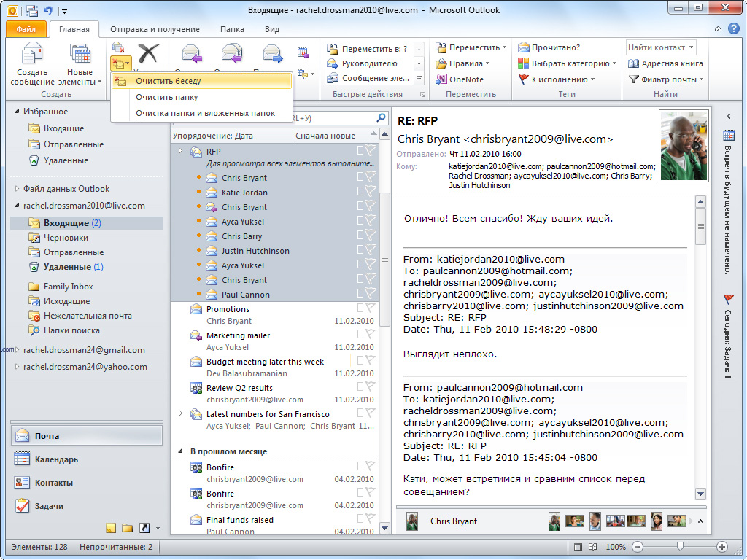
Task: Select quick step Руководителю
Action: [x=369, y=63]
